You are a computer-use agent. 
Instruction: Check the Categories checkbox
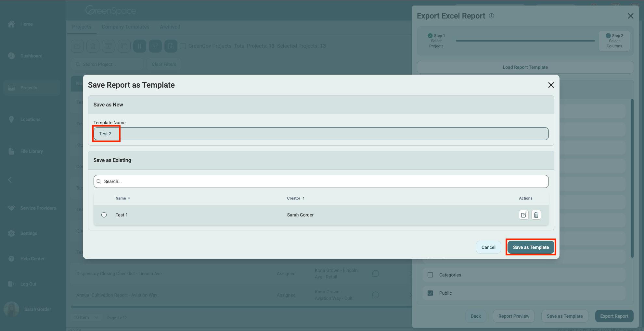pyautogui.click(x=430, y=275)
